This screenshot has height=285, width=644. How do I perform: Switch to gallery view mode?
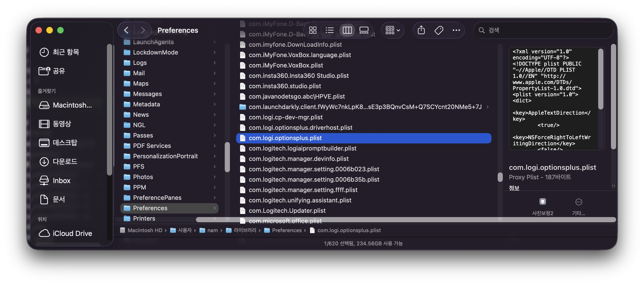click(364, 30)
